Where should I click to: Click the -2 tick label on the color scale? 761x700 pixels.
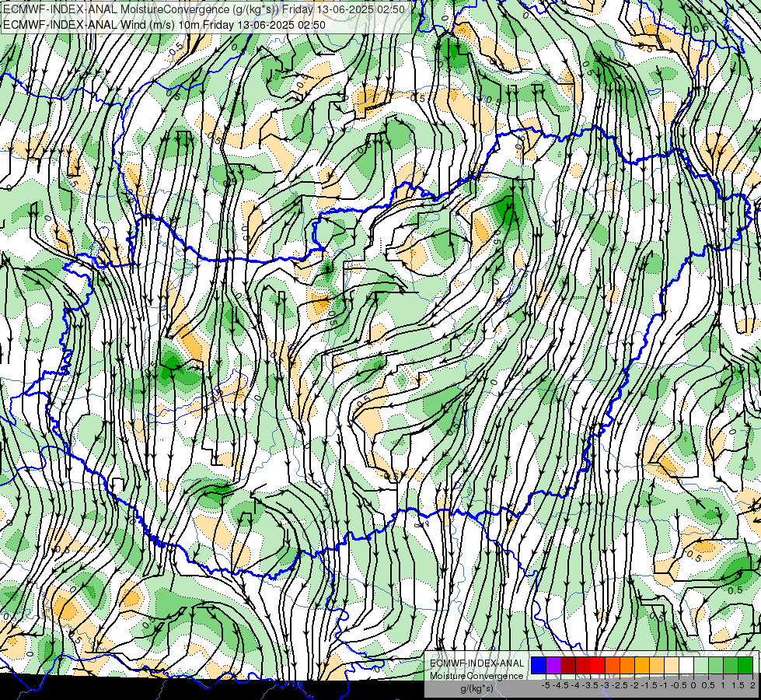(634, 685)
